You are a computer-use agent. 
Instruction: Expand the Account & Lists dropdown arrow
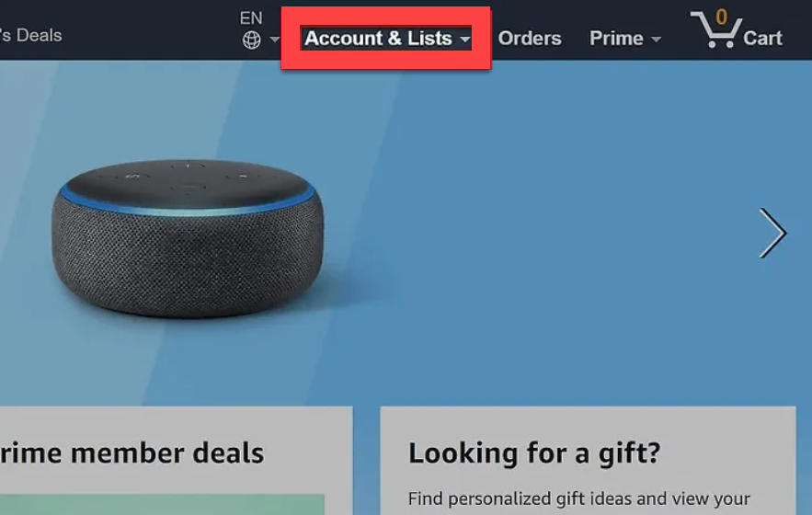[x=465, y=39]
